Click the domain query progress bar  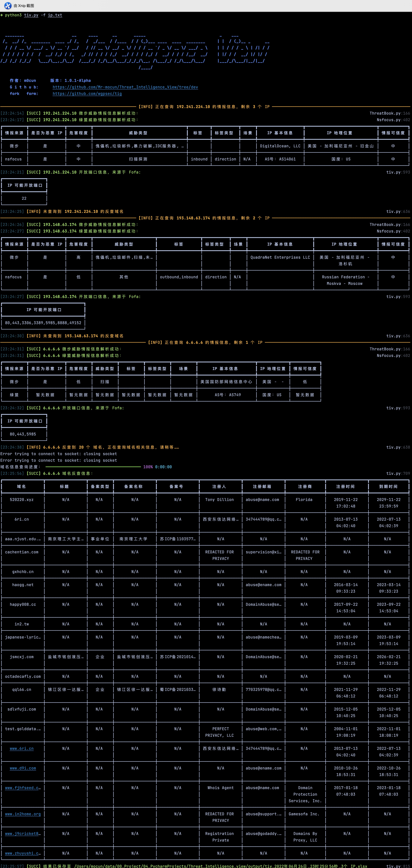[93, 467]
